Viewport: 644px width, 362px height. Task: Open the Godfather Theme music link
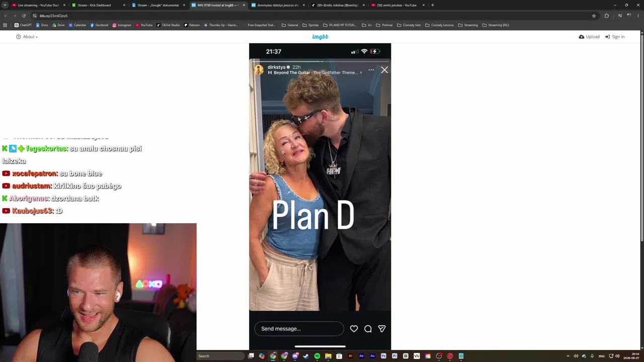(x=314, y=72)
